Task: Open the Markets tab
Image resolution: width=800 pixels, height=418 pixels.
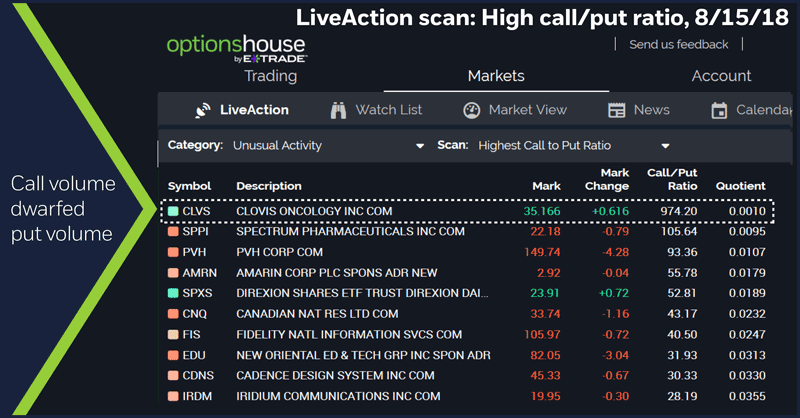Action: (496, 76)
